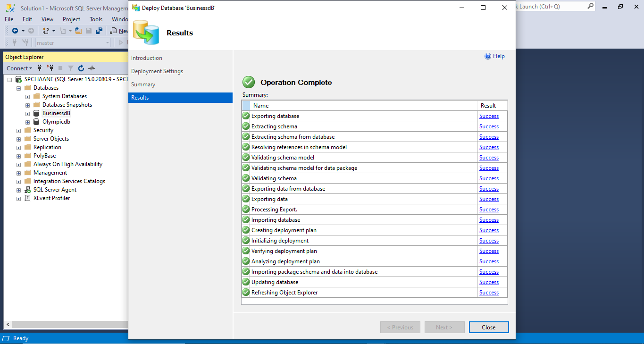Screen dimensions: 644x344
Task: Open the master database dropdown
Action: (108, 42)
